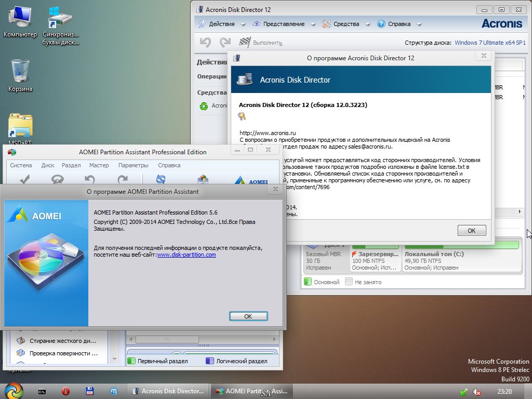Select the Синхрониз... буквы диск... desktop shortcut
Viewport: 532px width, 399px height.
coord(60,26)
